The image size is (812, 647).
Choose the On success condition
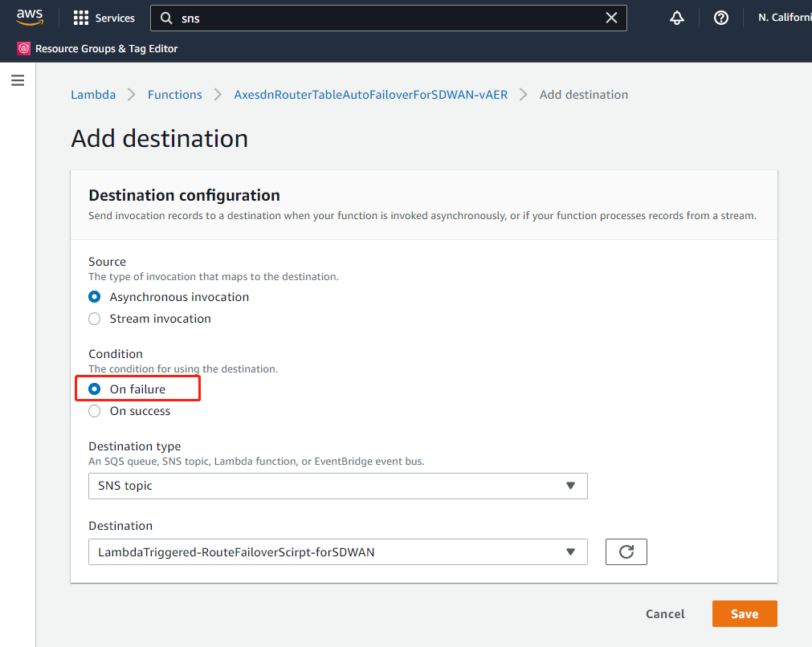95,411
